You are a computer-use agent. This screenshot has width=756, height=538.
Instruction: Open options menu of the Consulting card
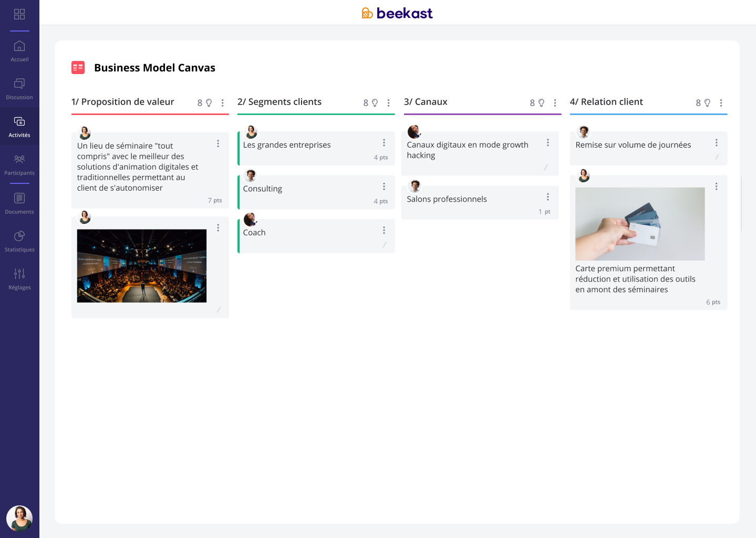(x=384, y=186)
